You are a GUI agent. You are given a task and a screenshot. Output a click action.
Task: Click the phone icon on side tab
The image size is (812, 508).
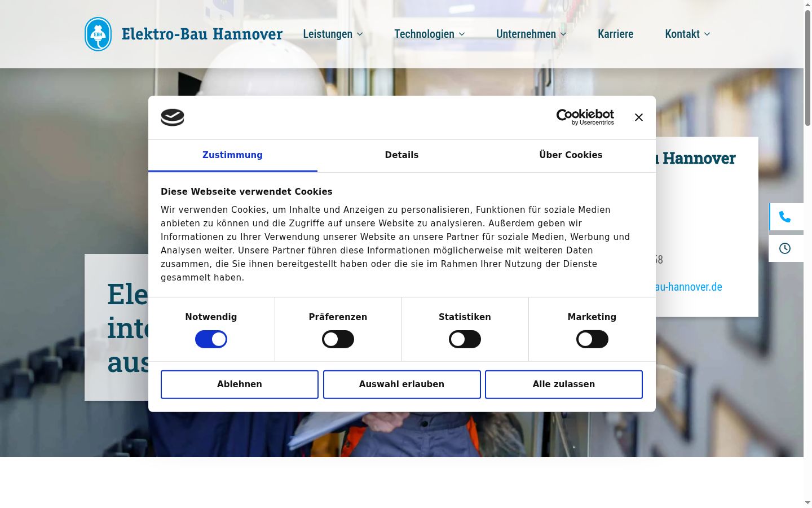click(x=785, y=217)
